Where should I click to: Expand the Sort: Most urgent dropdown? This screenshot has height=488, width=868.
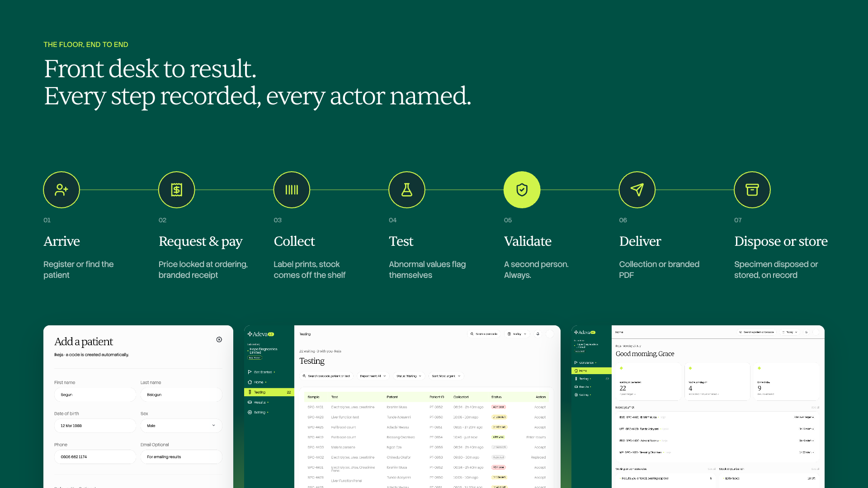[446, 376]
